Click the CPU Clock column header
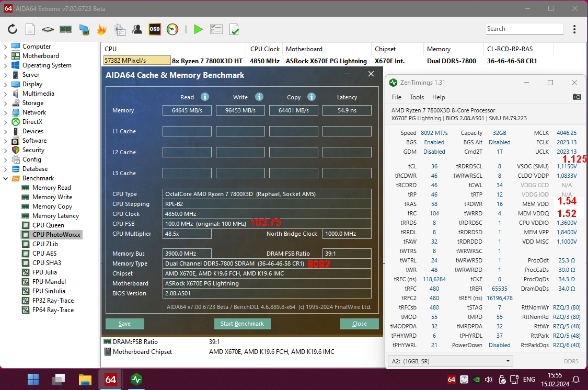 point(265,49)
